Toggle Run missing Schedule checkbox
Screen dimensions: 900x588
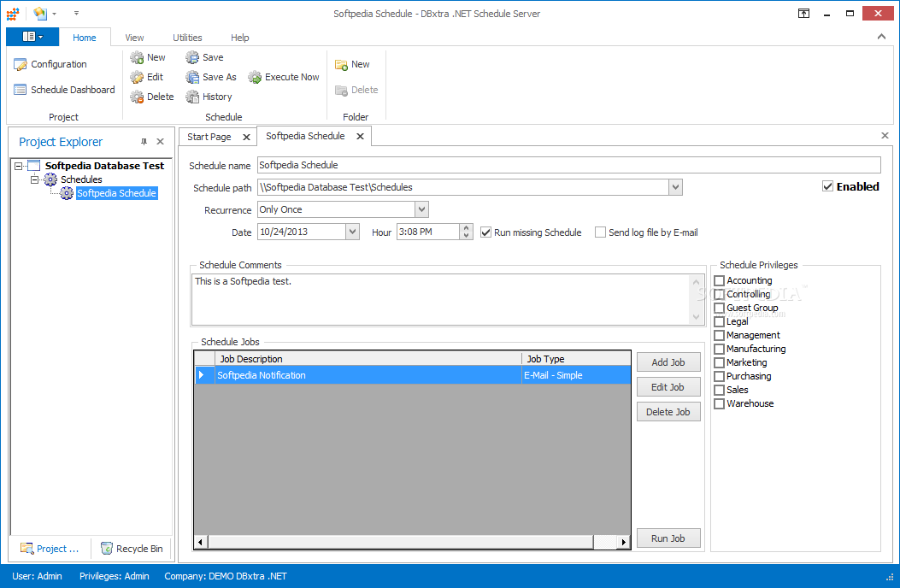[x=486, y=232]
